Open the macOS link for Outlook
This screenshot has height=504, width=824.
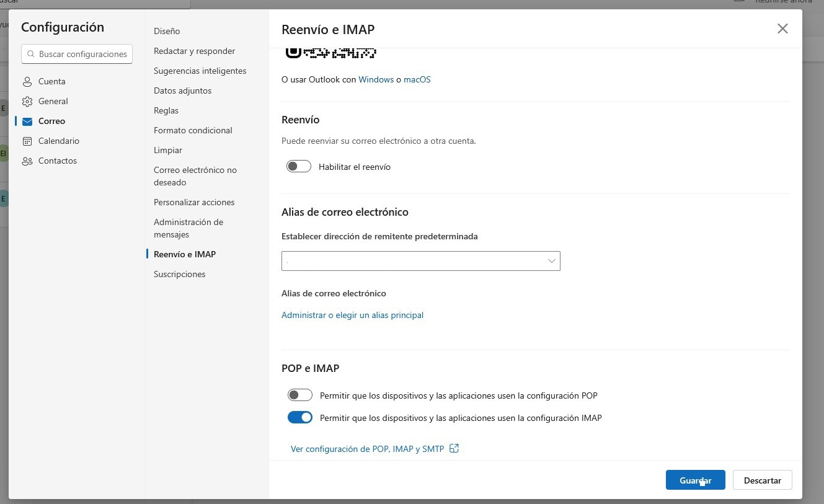click(x=417, y=79)
